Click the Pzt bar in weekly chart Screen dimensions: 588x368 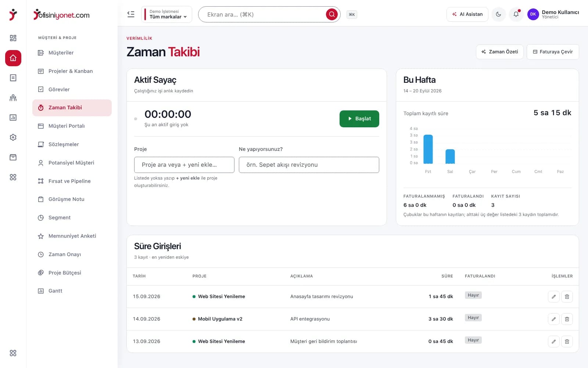[428, 149]
